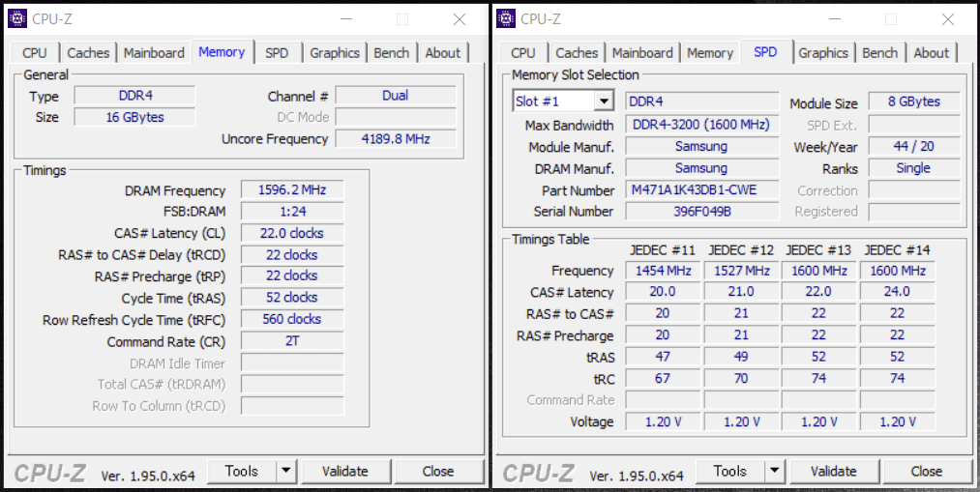Open Mainboard tab in right window
This screenshot has height=492, width=980.
click(642, 53)
